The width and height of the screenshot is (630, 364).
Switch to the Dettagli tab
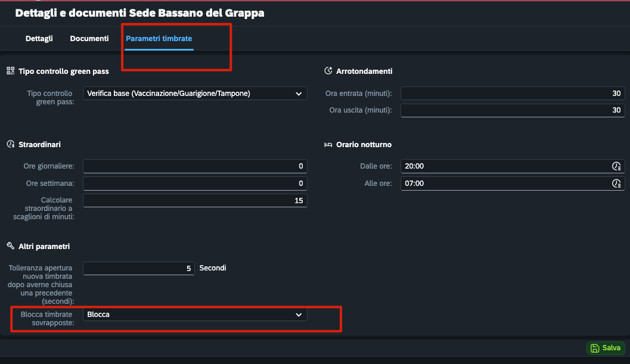tap(39, 39)
